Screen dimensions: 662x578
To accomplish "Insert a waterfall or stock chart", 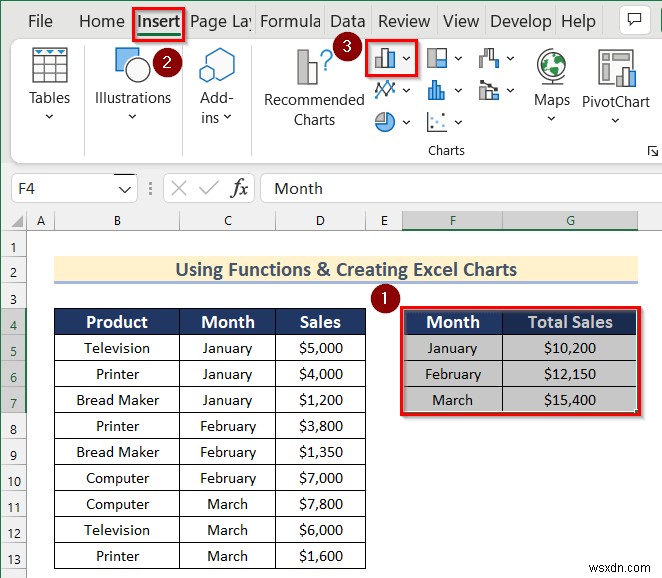I will pos(489,58).
